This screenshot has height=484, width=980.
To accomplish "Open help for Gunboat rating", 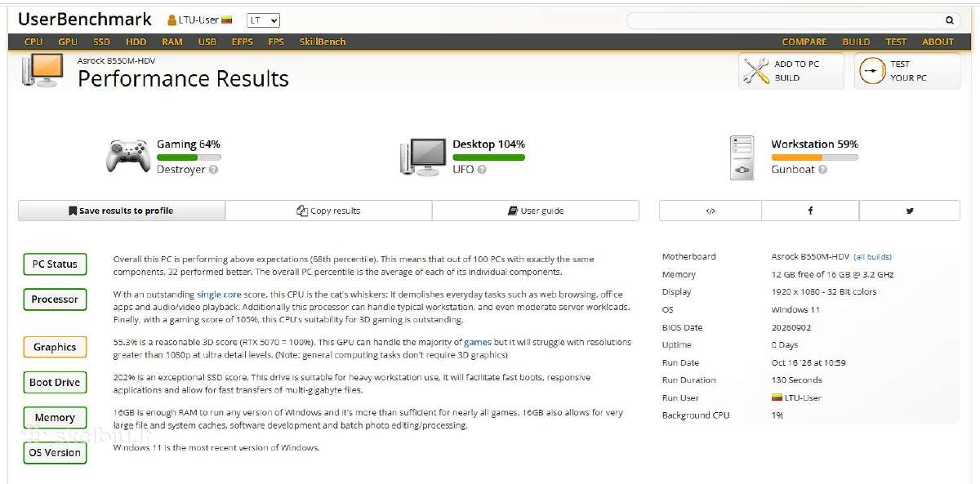I will pos(822,170).
